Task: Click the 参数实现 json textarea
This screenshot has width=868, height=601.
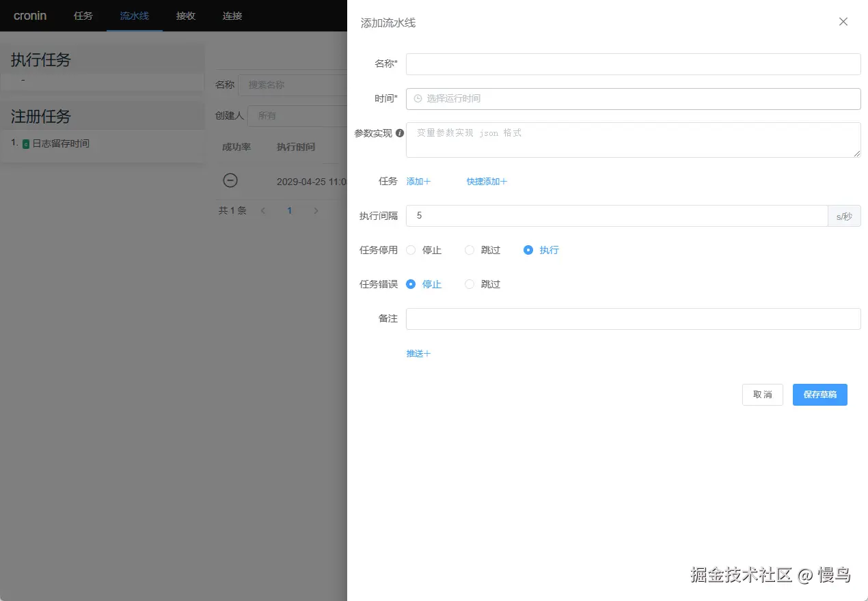Action: click(x=633, y=140)
